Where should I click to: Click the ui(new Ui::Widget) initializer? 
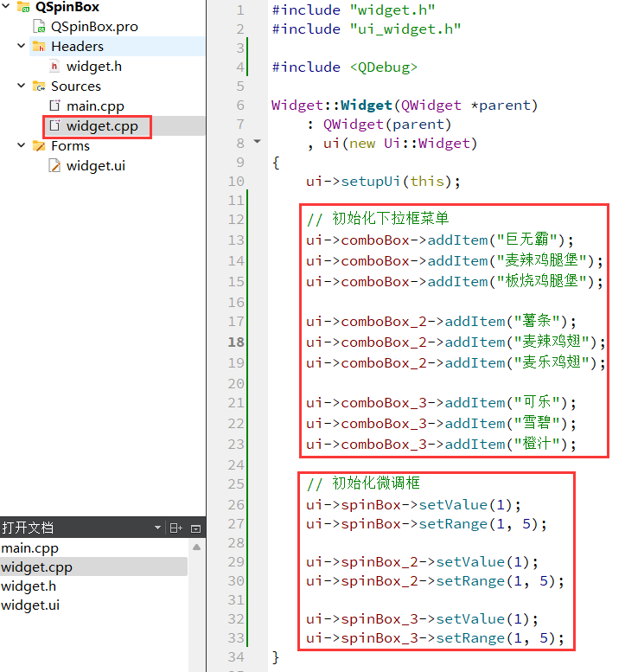[400, 144]
